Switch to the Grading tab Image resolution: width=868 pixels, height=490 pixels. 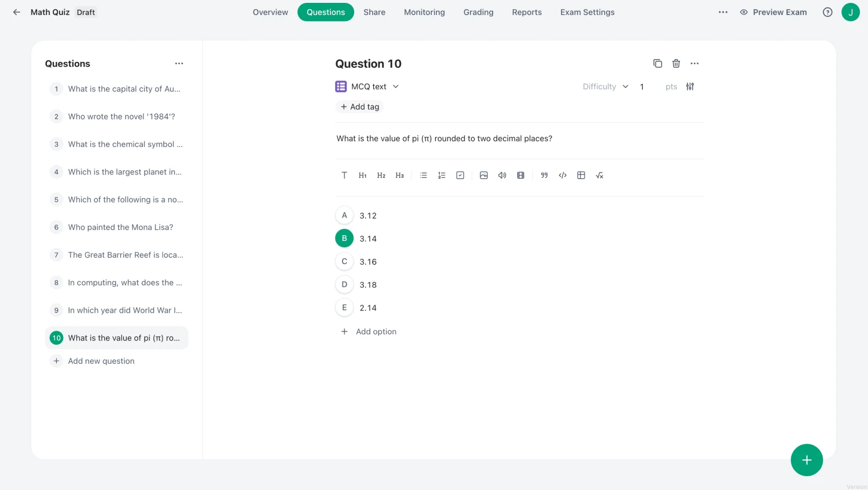478,12
